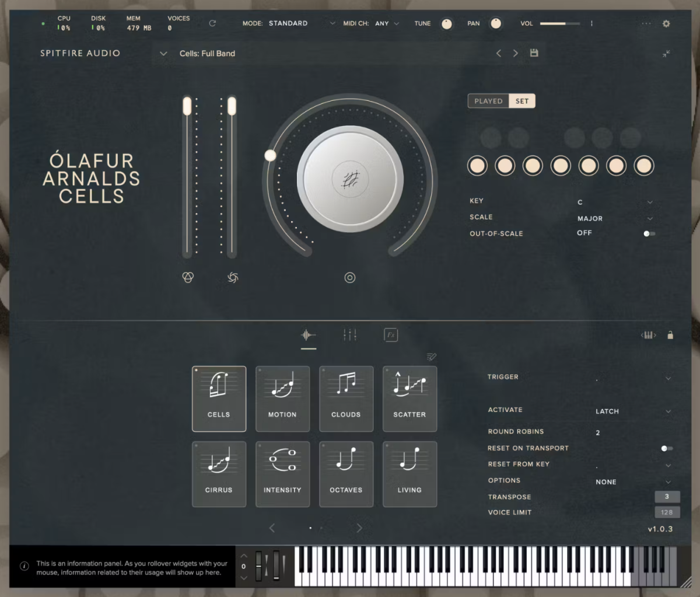The height and width of the screenshot is (597, 700).
Task: Toggle the fourth scale-degree note circle
Action: [x=561, y=166]
